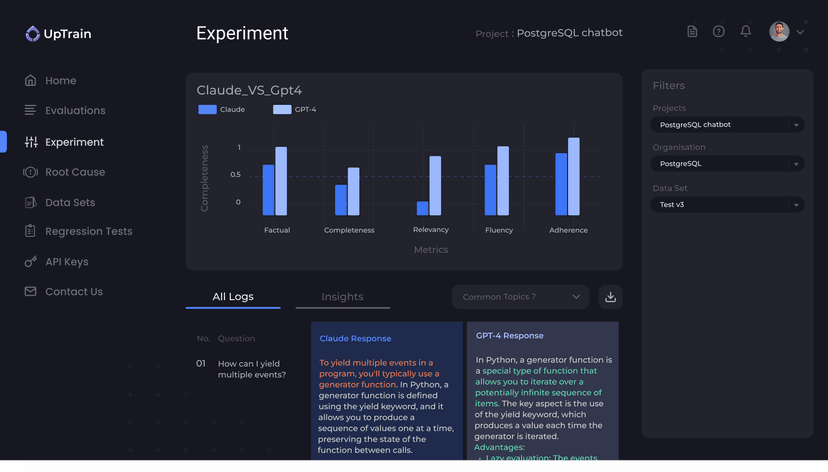The width and height of the screenshot is (828, 472).
Task: Open the notifications bell
Action: (745, 32)
